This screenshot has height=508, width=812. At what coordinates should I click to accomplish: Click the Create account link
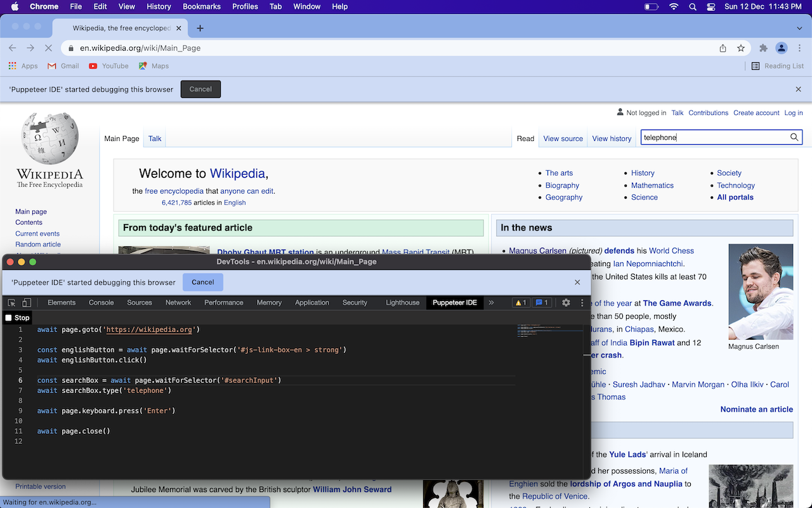[x=756, y=113]
